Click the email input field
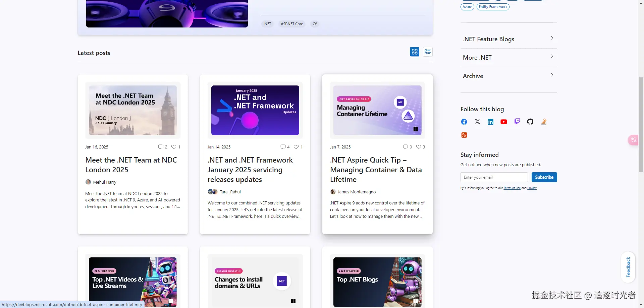This screenshot has height=308, width=644. pyautogui.click(x=494, y=177)
